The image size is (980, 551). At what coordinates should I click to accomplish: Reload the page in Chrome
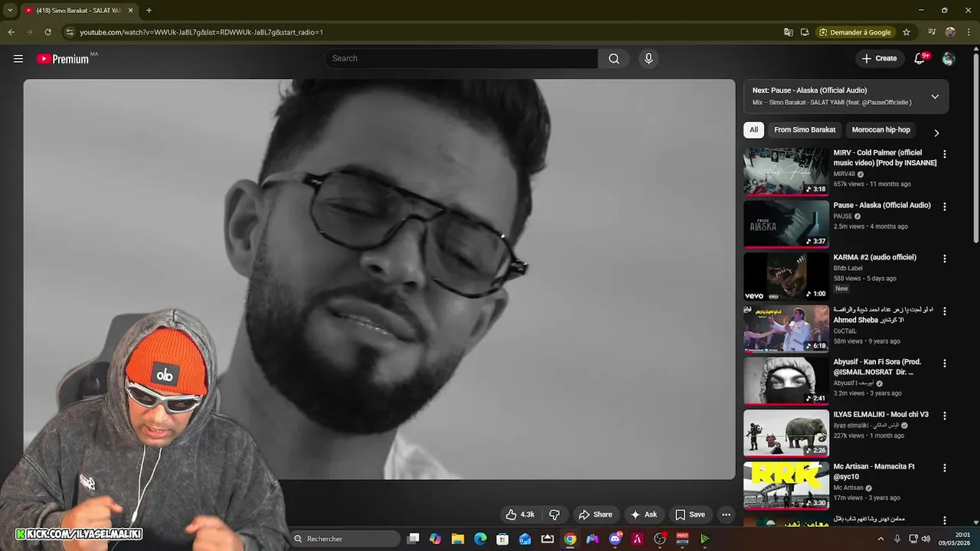(x=47, y=32)
